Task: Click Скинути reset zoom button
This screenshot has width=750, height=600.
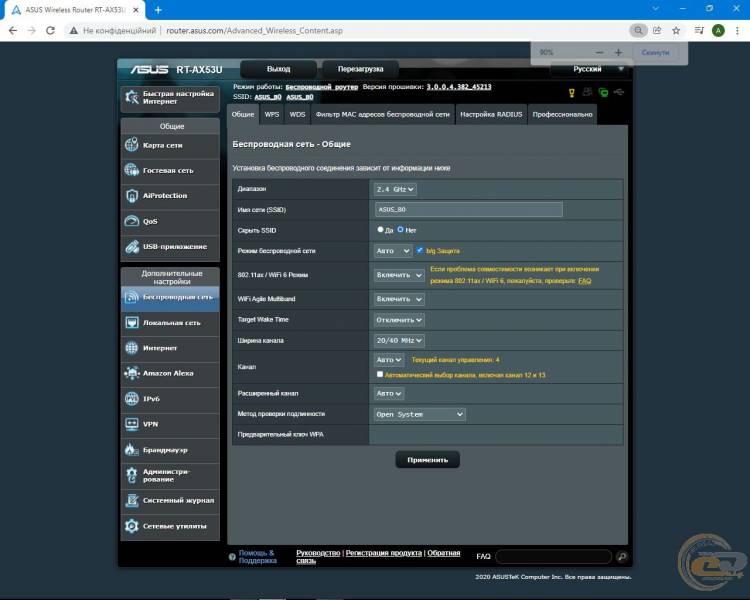Action: click(655, 53)
